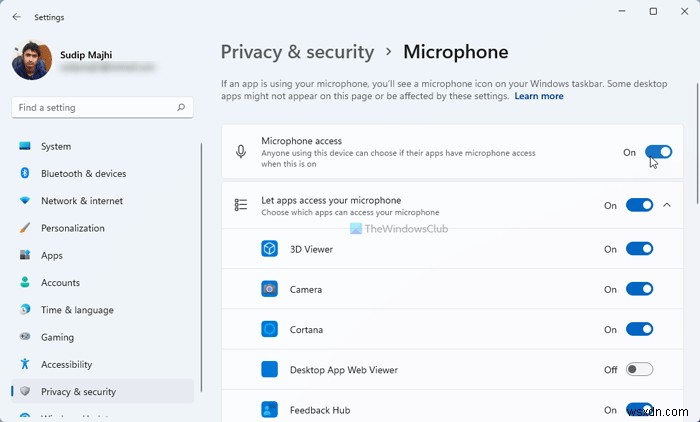Click the Privacy shield icon
Viewport: 700px width, 422px height.
[x=25, y=391]
